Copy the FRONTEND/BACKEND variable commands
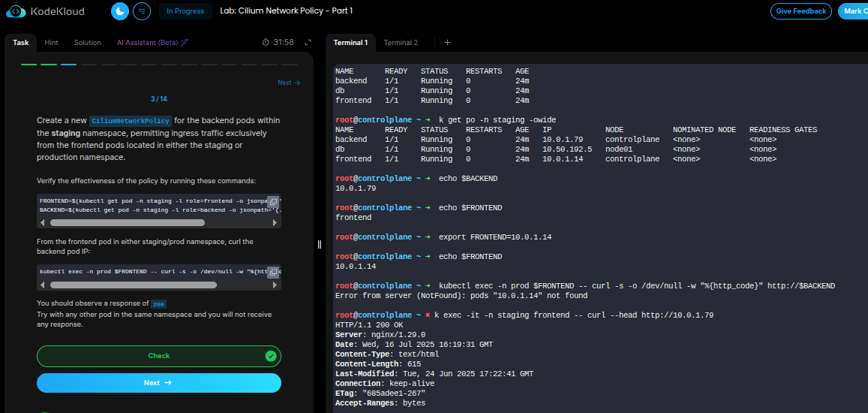This screenshot has height=413, width=868. (273, 201)
